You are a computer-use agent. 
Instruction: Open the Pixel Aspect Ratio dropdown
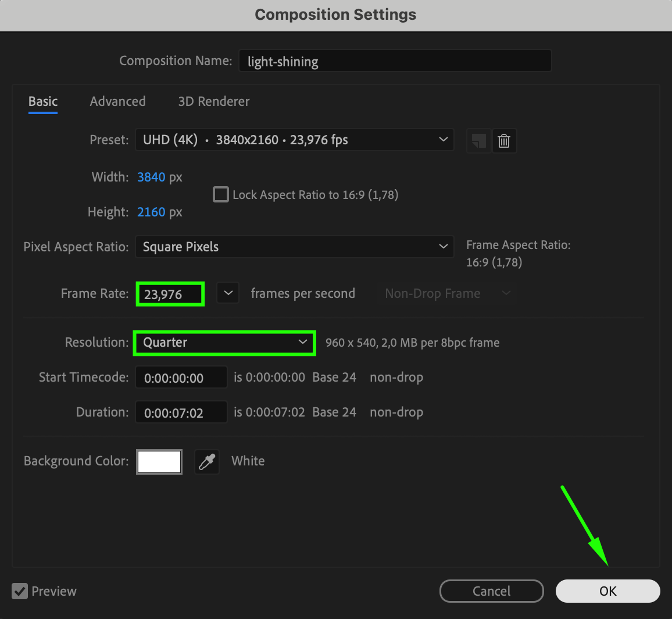pyautogui.click(x=294, y=247)
